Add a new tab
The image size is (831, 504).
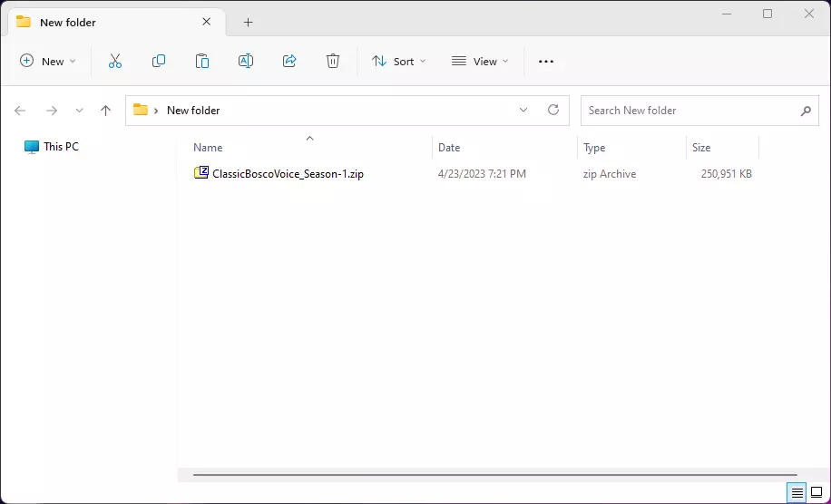[x=249, y=23]
